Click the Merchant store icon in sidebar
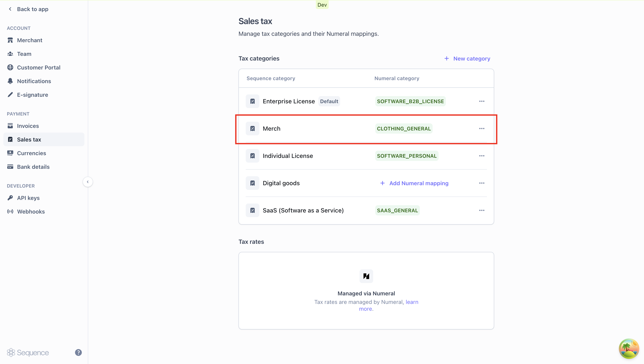Screen dimensions: 644x364 10,40
